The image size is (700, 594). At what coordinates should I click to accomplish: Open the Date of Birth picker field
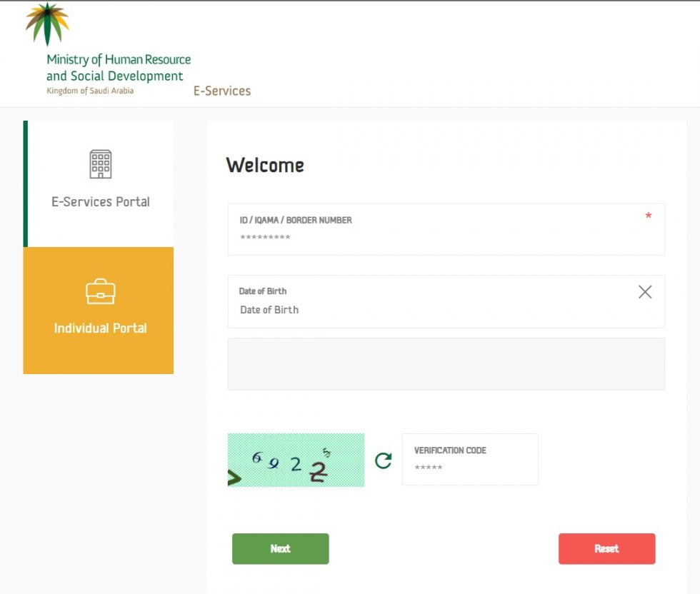(429, 309)
